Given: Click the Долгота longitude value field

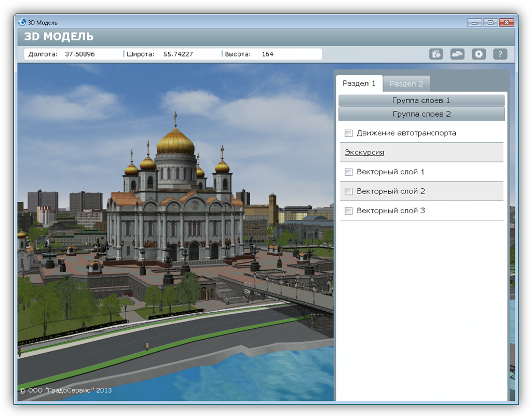Looking at the screenshot, I should pos(80,54).
